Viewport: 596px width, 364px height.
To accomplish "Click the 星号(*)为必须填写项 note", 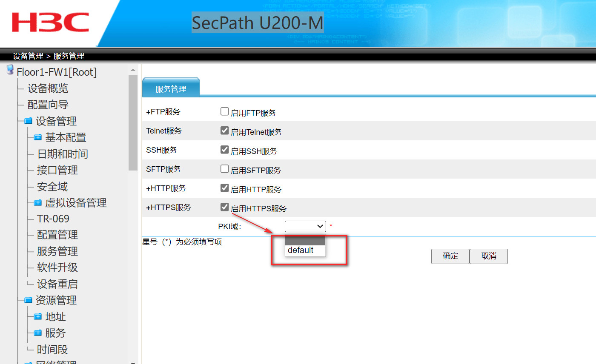I will (x=182, y=242).
